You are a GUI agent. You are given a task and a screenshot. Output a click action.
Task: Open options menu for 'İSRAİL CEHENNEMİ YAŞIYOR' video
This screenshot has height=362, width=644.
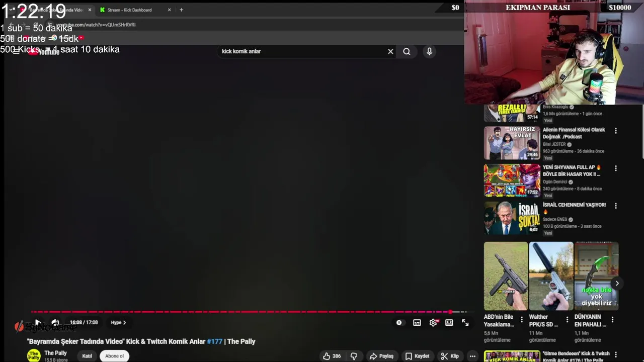coord(616,206)
